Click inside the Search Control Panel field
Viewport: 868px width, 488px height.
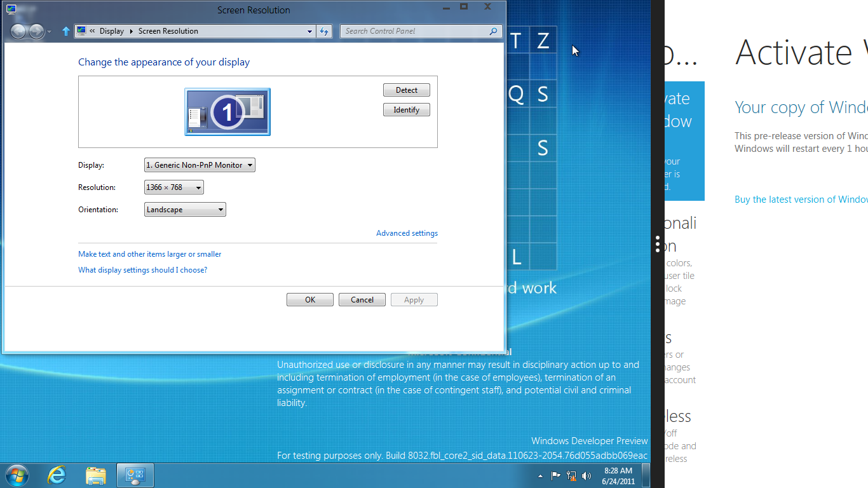click(x=413, y=31)
